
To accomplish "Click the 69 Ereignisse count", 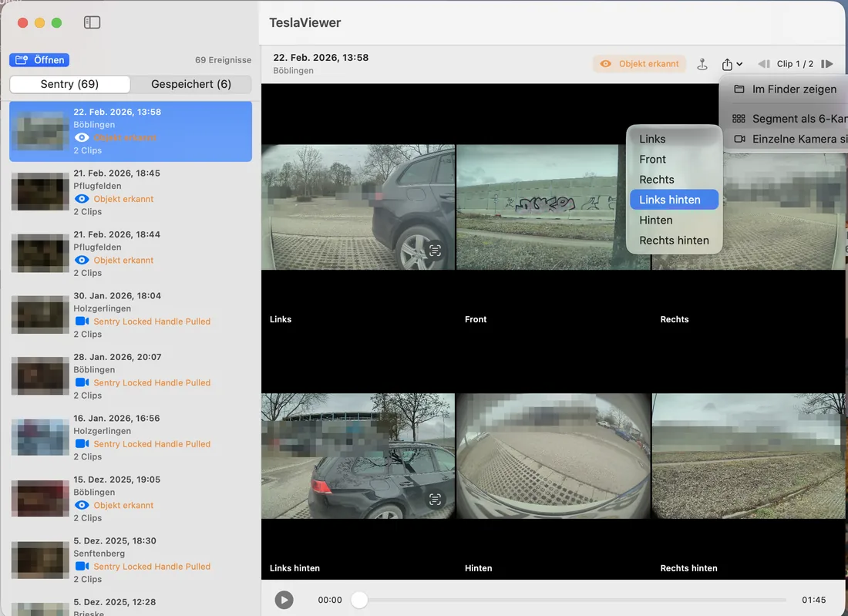I will point(223,60).
